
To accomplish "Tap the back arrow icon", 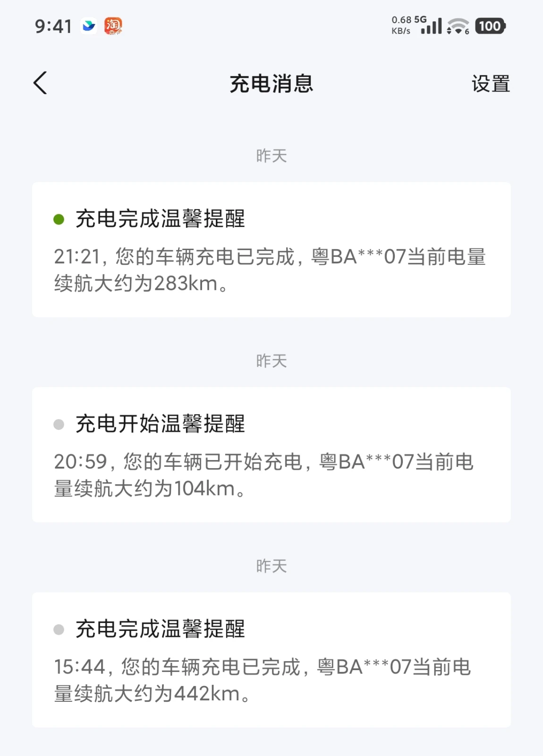I will tap(41, 83).
